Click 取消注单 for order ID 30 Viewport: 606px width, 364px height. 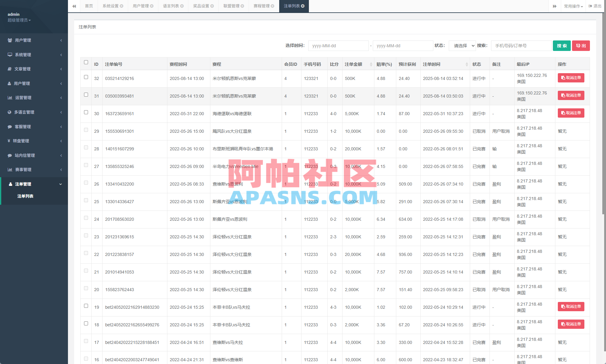click(571, 113)
